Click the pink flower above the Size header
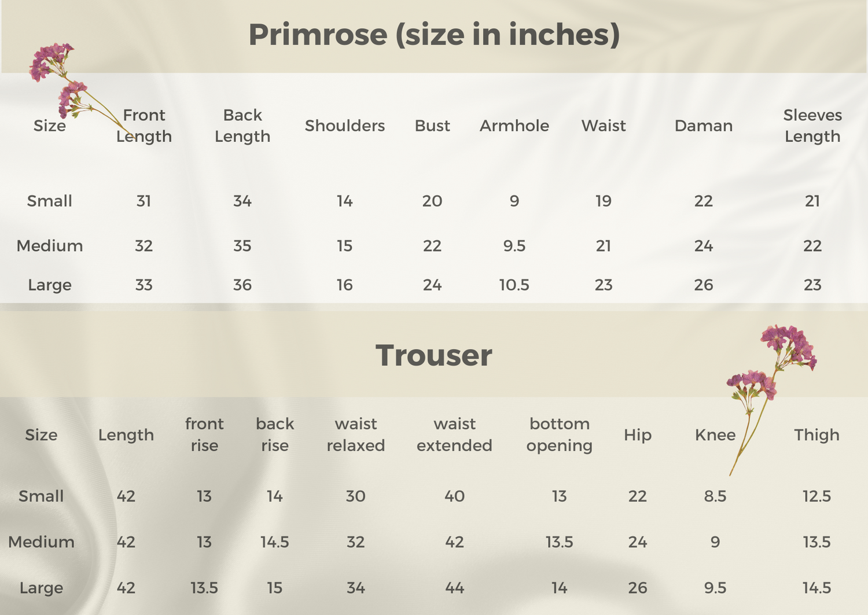Image resolution: width=868 pixels, height=615 pixels. [x=50, y=61]
